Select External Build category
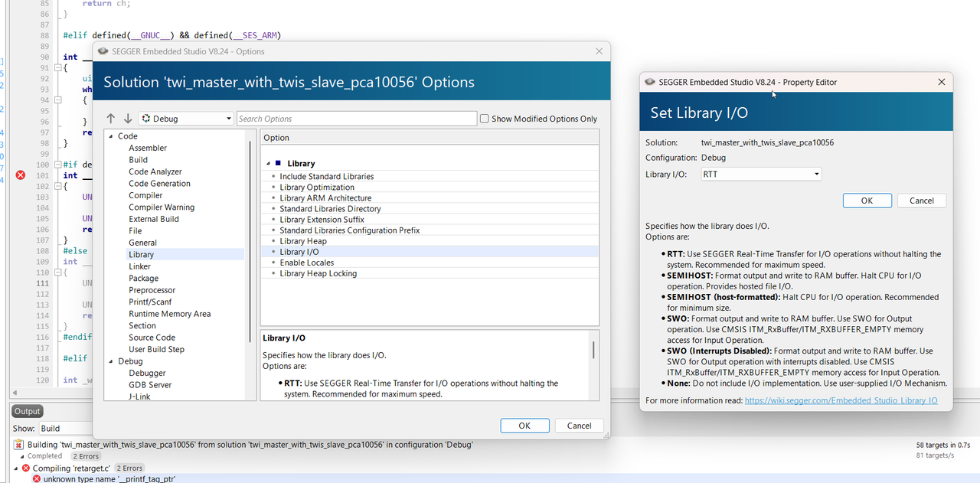The height and width of the screenshot is (483, 980). click(x=154, y=219)
